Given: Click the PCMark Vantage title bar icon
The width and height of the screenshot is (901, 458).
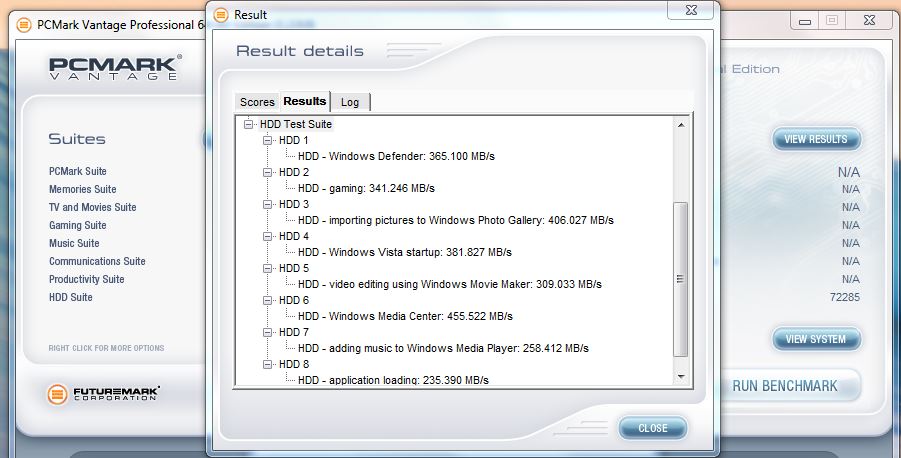Looking at the screenshot, I should (x=24, y=24).
